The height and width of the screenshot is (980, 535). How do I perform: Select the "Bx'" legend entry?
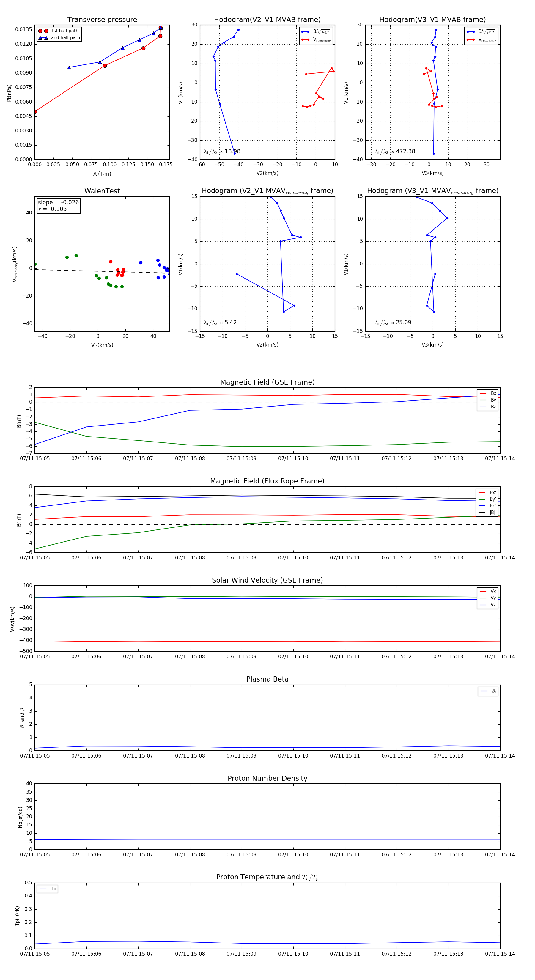point(487,492)
